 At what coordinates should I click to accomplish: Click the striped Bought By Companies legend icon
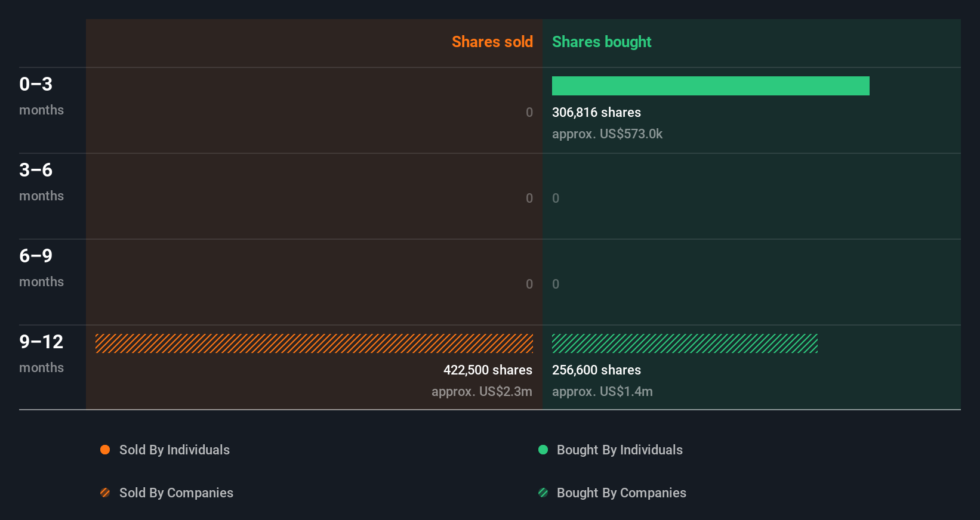(543, 493)
